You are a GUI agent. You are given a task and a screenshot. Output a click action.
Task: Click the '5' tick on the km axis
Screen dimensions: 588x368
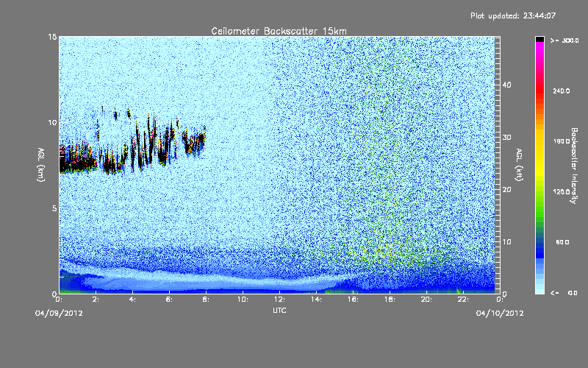pos(54,208)
